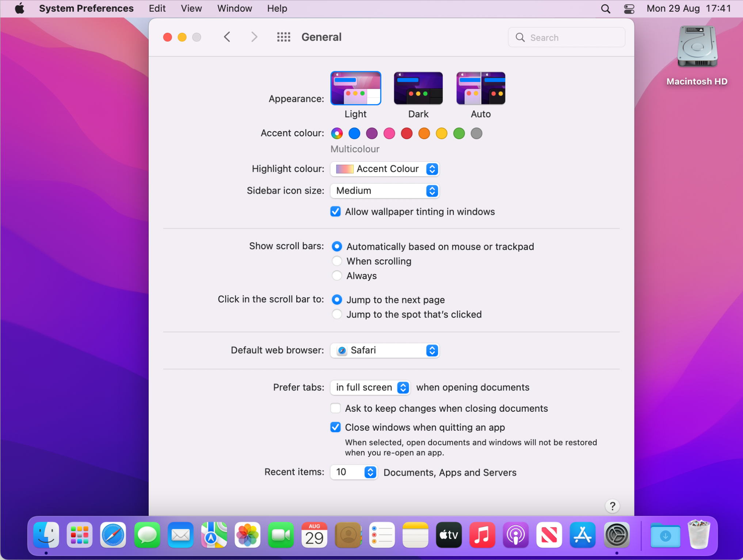The width and height of the screenshot is (743, 560).
Task: Open the Window menu
Action: [x=235, y=8]
